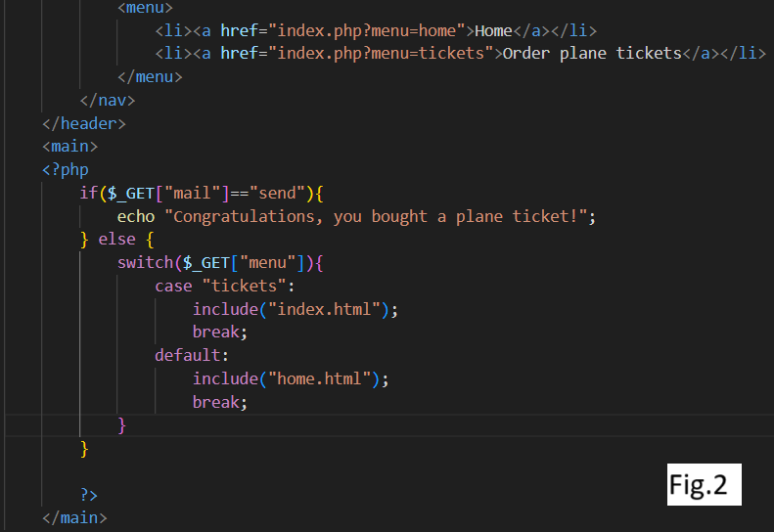Click the switch keyword

coord(146,263)
